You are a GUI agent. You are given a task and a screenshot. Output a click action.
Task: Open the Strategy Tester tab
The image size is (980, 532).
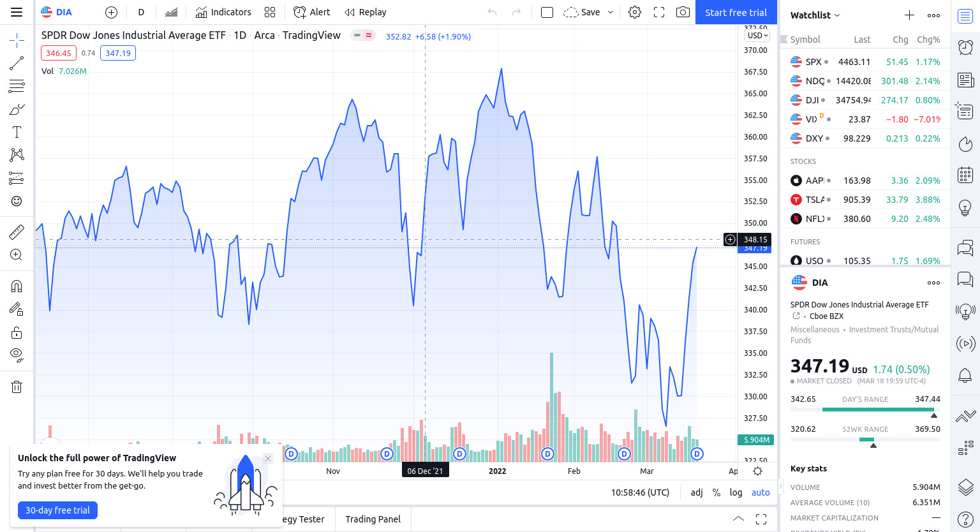[x=303, y=519]
